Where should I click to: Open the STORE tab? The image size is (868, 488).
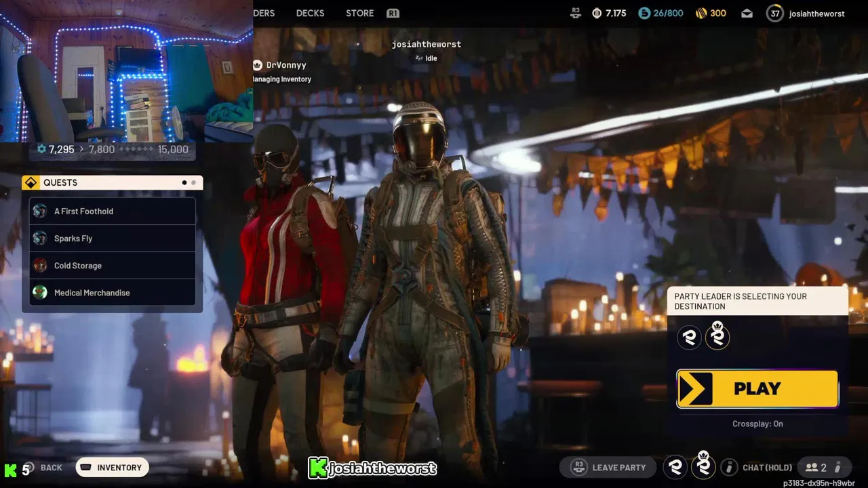pyautogui.click(x=359, y=13)
